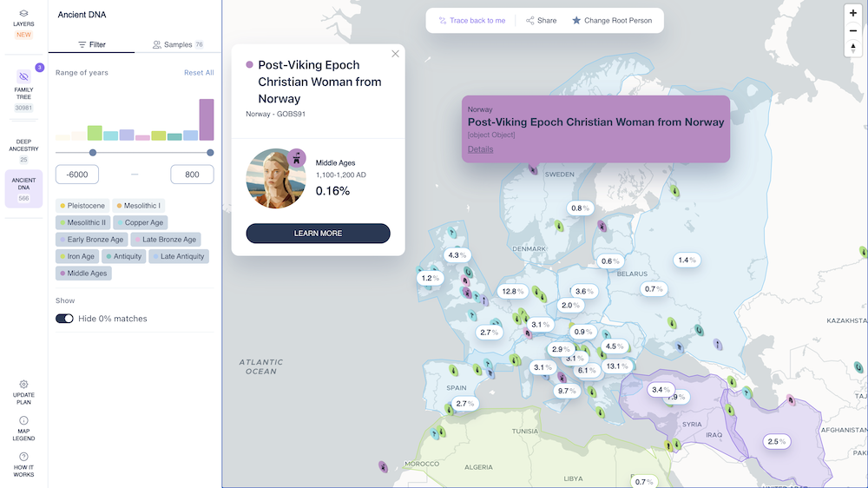
Task: Click the 1.4% cluster east of Belarus
Action: [687, 260]
